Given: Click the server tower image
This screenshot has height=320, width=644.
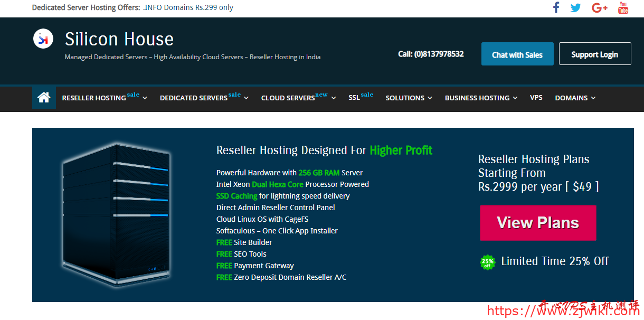Looking at the screenshot, I should 116,214.
